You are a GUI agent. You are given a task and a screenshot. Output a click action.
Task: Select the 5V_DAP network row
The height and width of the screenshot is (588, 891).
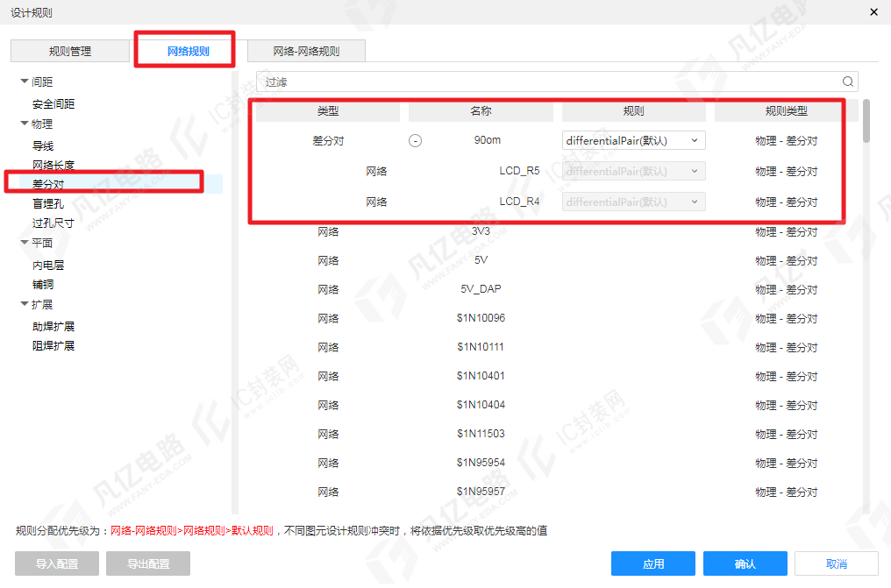click(557, 289)
